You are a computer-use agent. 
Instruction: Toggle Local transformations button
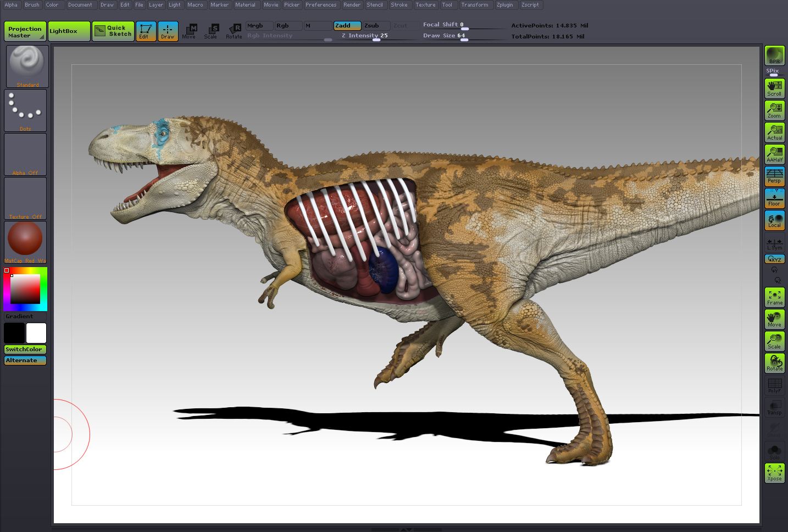pos(774,220)
